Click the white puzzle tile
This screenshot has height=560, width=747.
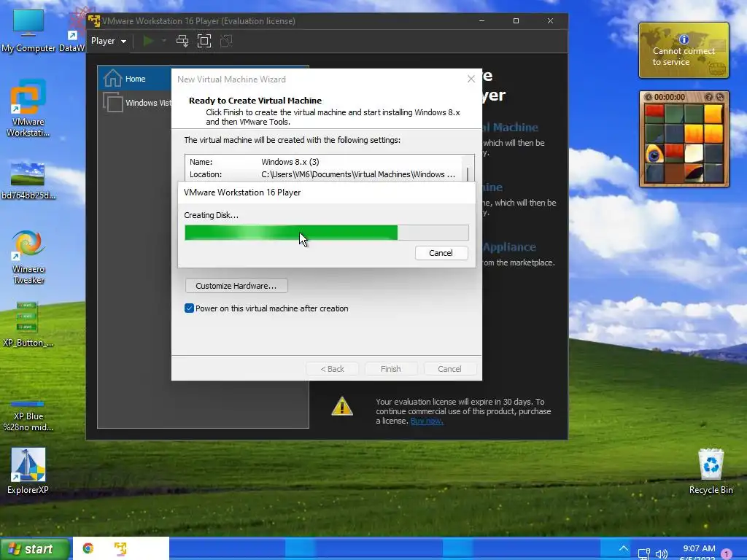point(694,154)
